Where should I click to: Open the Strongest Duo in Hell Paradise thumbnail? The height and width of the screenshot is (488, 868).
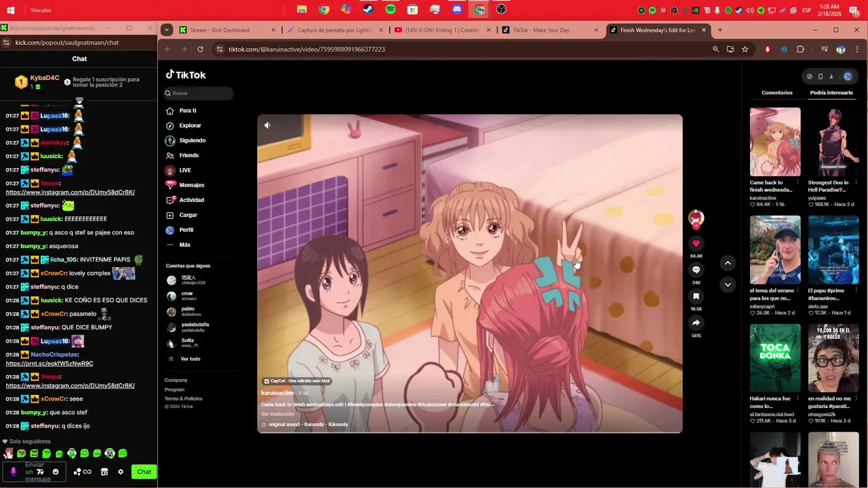click(x=833, y=142)
